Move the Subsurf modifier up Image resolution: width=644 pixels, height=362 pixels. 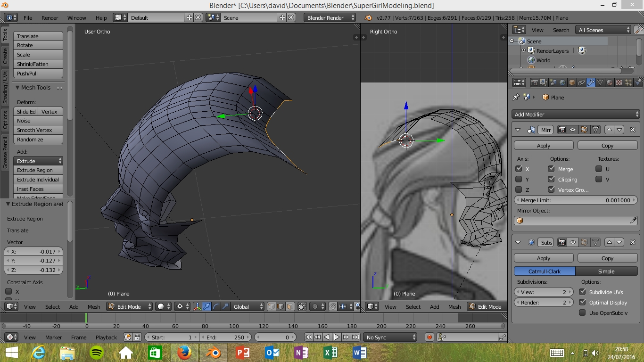click(x=610, y=242)
